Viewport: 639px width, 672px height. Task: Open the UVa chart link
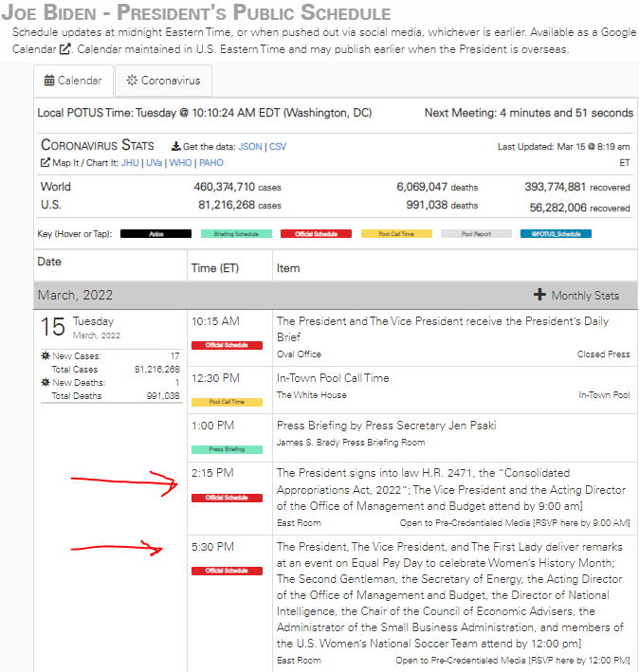(154, 163)
